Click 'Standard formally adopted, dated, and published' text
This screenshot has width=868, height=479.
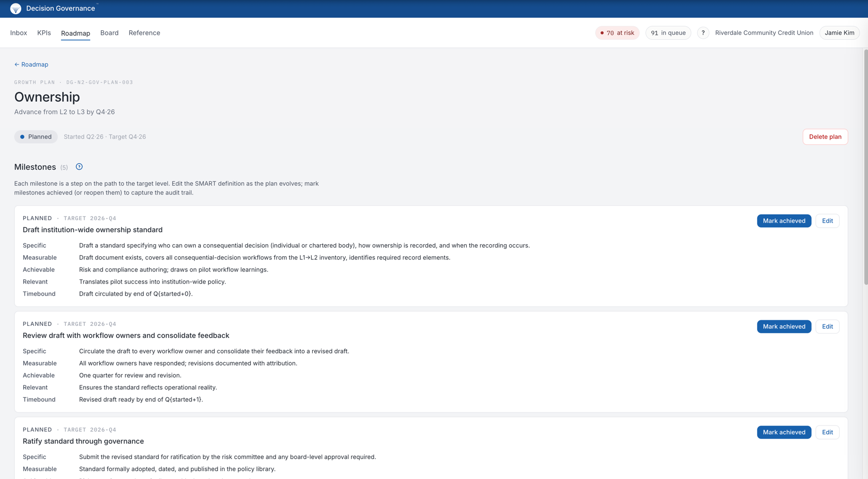click(177, 469)
